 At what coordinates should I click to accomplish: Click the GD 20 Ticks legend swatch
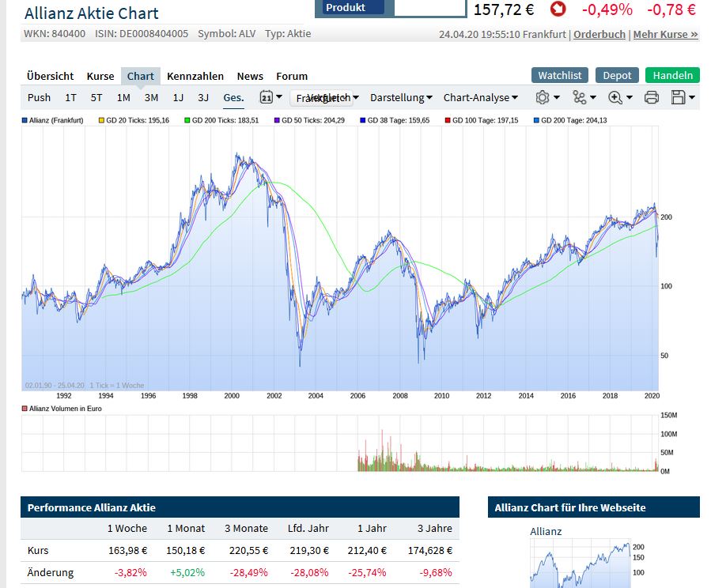(101, 120)
